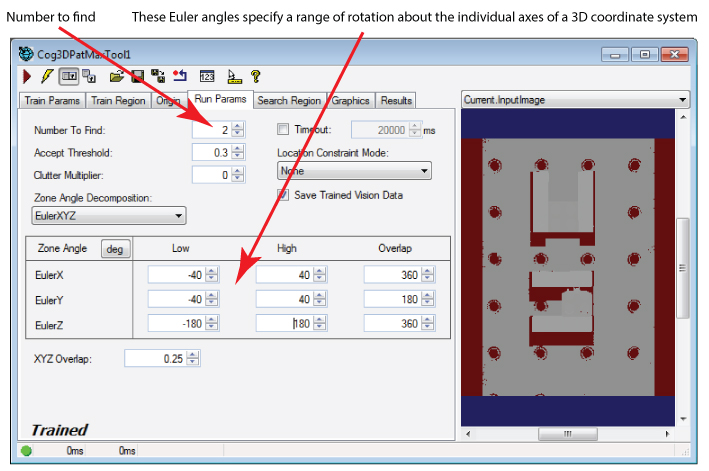This screenshot has width=709, height=471.
Task: Click the 123 results display icon
Action: (207, 76)
